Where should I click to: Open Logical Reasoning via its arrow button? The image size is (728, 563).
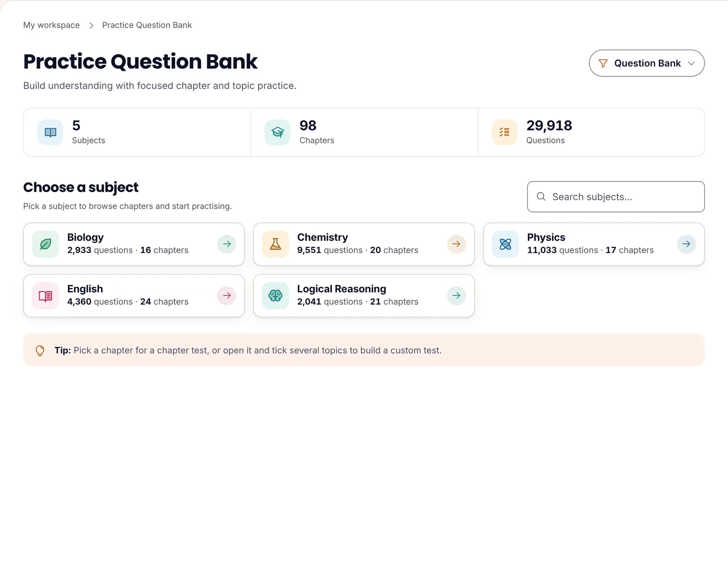pyautogui.click(x=456, y=296)
